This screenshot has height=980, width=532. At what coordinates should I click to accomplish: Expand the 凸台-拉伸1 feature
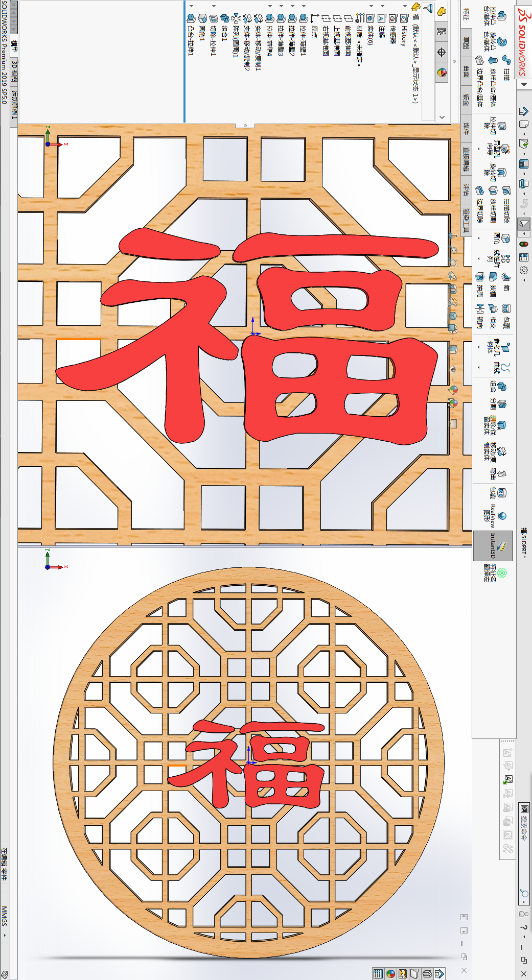point(191,6)
